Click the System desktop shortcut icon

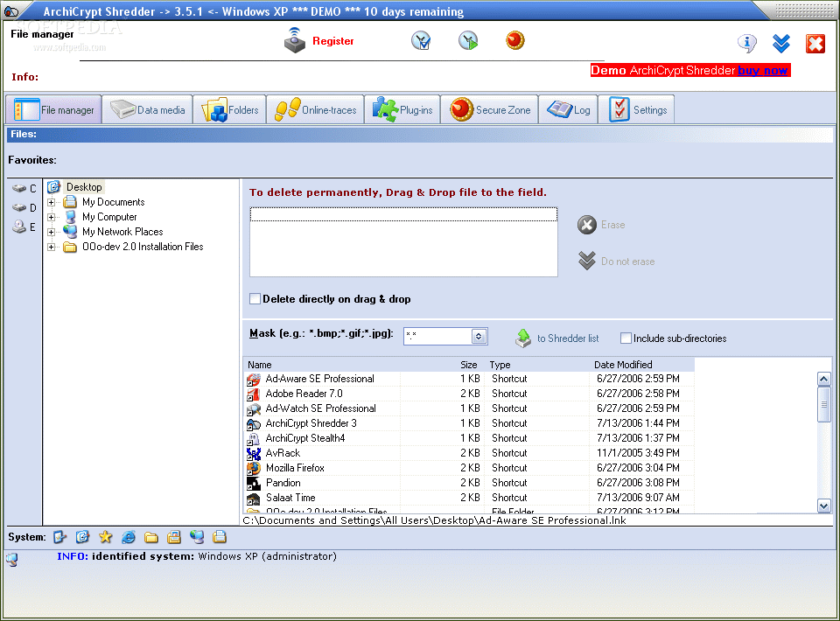click(x=82, y=537)
